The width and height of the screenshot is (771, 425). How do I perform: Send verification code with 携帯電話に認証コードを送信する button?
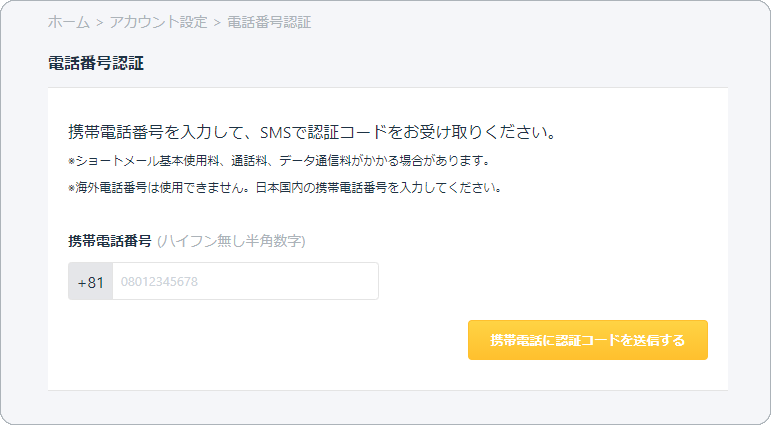click(588, 340)
